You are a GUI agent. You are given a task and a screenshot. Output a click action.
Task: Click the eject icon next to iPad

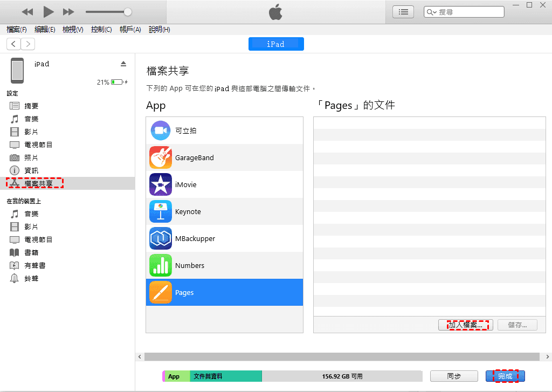[123, 64]
